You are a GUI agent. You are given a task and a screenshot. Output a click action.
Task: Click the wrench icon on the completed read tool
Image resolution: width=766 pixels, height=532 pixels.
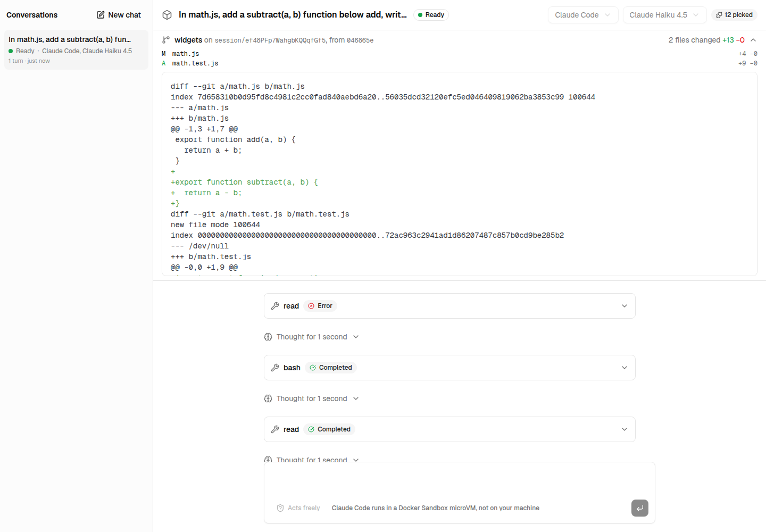coord(275,429)
